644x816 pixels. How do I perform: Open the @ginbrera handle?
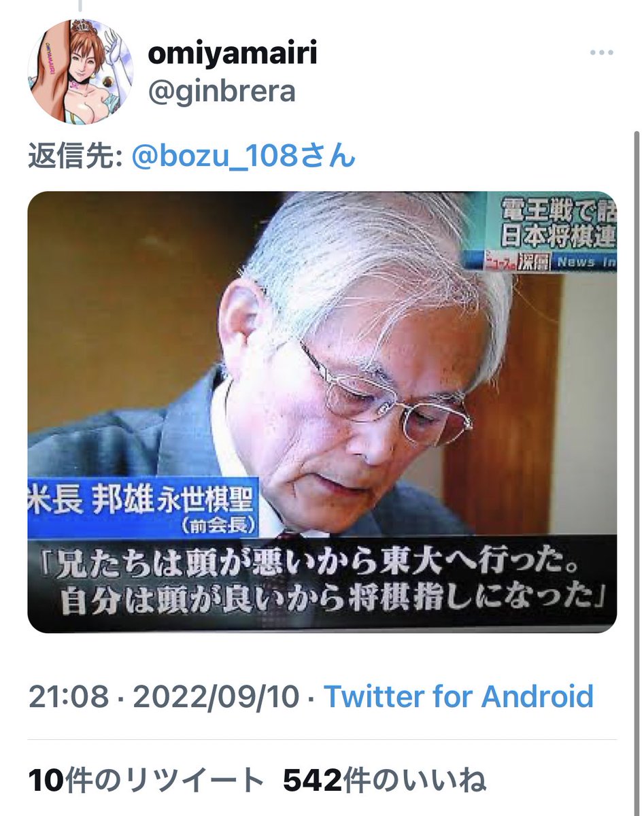(x=222, y=90)
